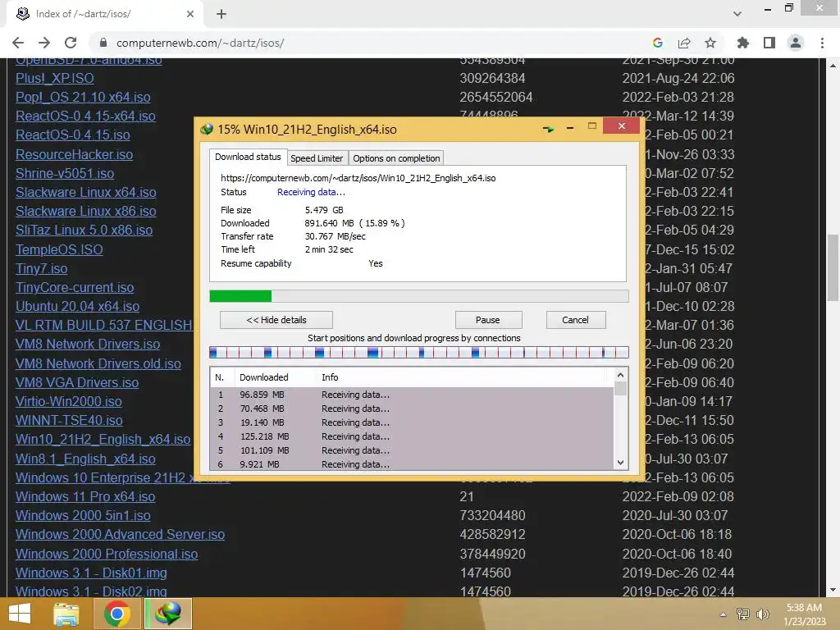Toggle the Chrome side panel icon
840x630 pixels.
coord(769,43)
